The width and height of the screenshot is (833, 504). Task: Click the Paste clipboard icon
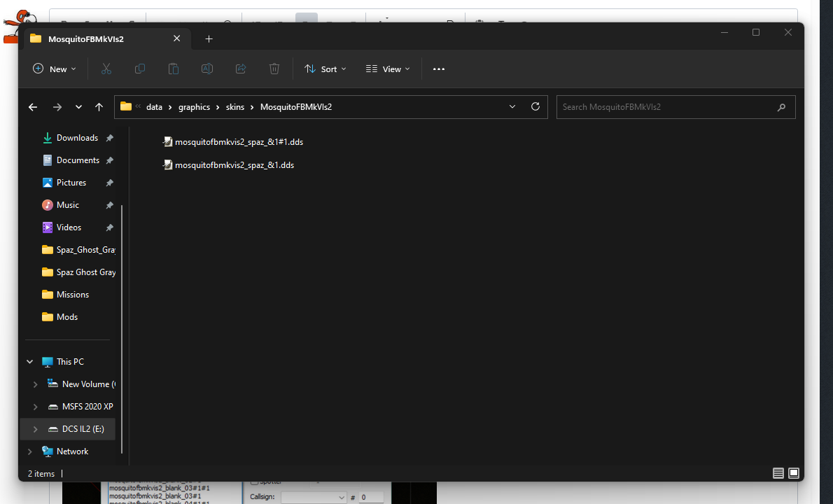[173, 69]
